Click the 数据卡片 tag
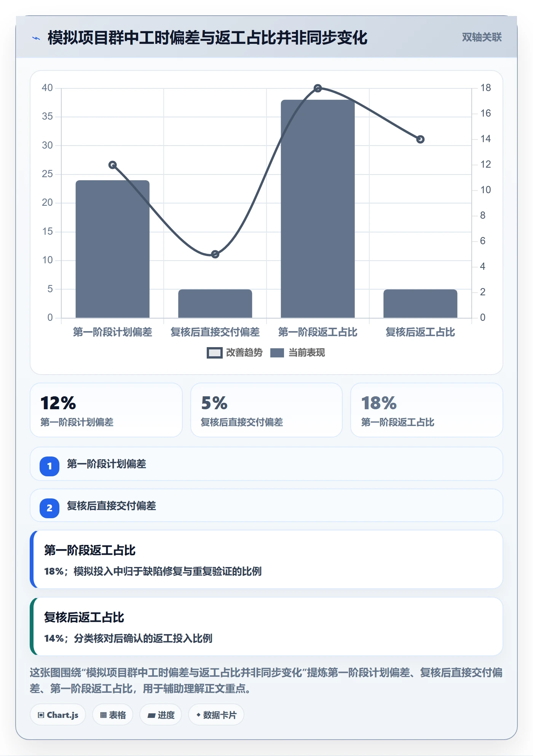Image resolution: width=533 pixels, height=756 pixels. 216,715
